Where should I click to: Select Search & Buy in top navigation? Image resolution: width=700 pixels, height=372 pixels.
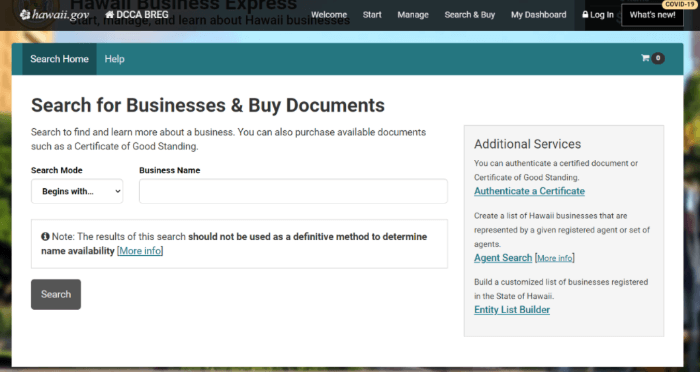coord(470,15)
